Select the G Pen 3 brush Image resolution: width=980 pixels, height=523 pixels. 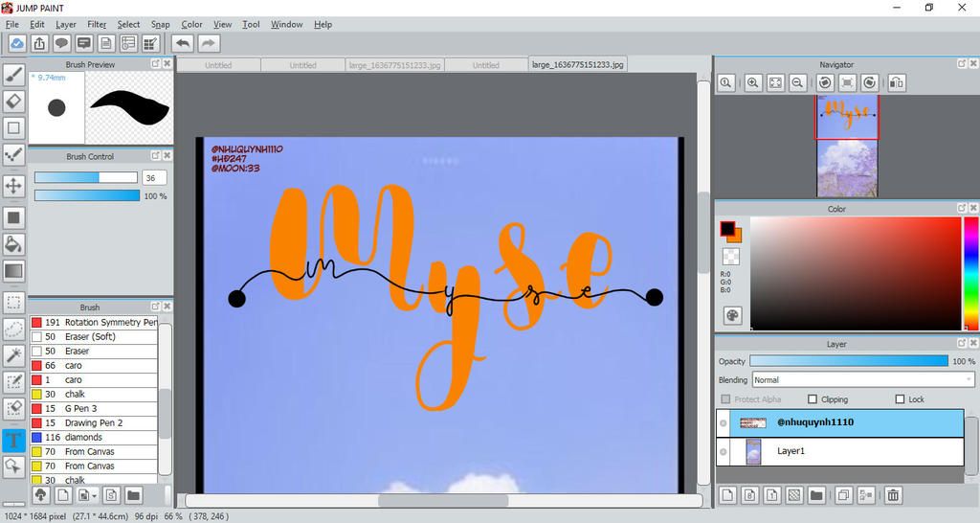point(94,408)
